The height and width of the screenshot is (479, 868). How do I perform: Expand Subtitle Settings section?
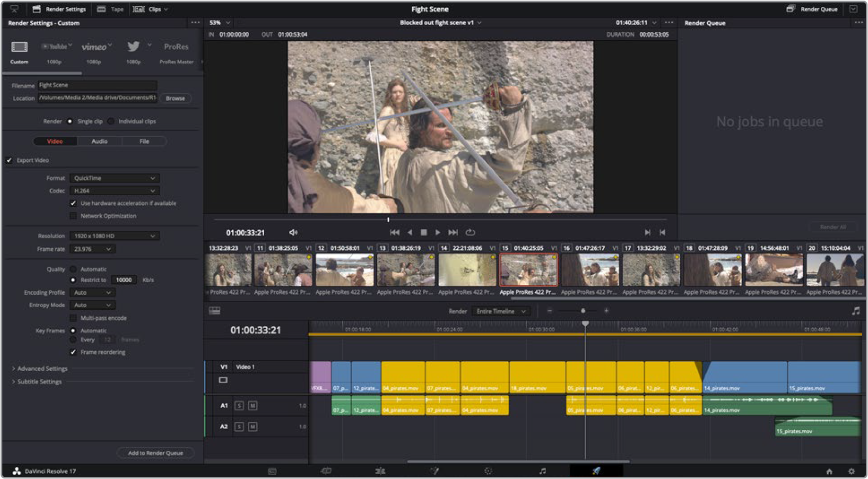(37, 382)
